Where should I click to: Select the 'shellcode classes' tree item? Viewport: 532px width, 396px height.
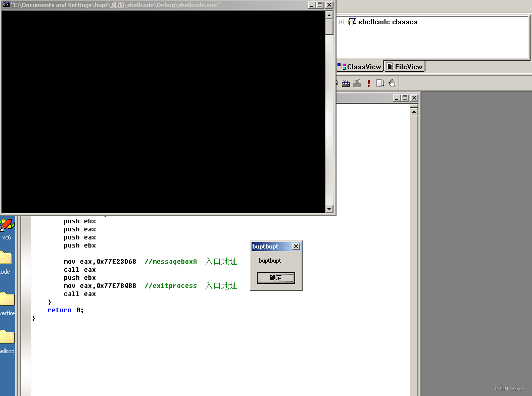[388, 22]
